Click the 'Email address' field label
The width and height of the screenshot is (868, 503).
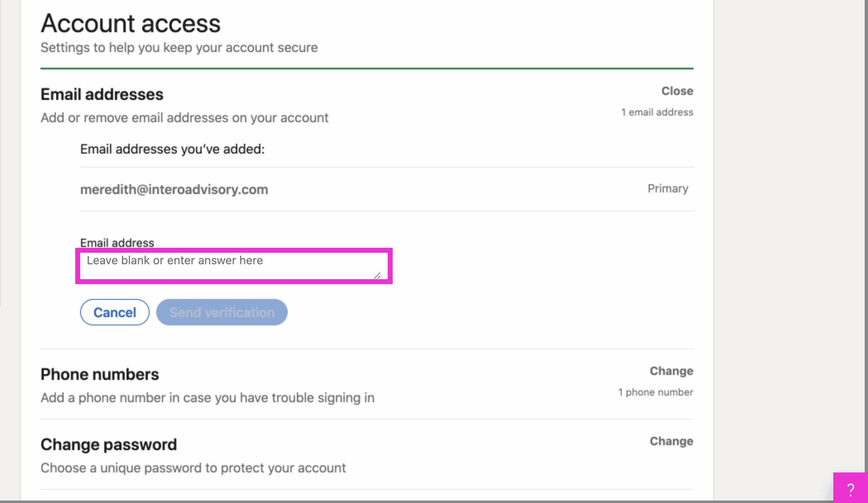coord(117,243)
